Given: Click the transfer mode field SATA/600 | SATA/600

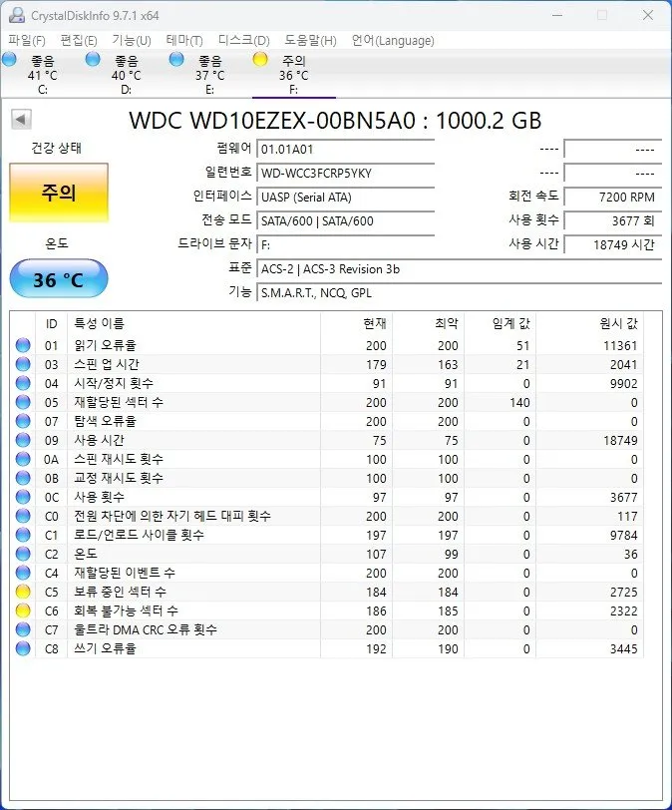Looking at the screenshot, I should coord(345,221).
